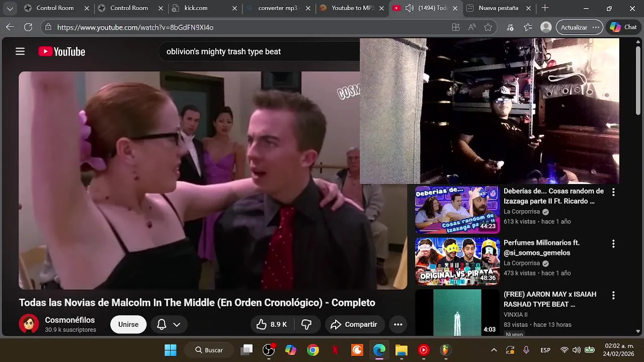Open the Cosmonéfilos channel name link
Image resolution: width=644 pixels, height=362 pixels.
click(x=69, y=320)
